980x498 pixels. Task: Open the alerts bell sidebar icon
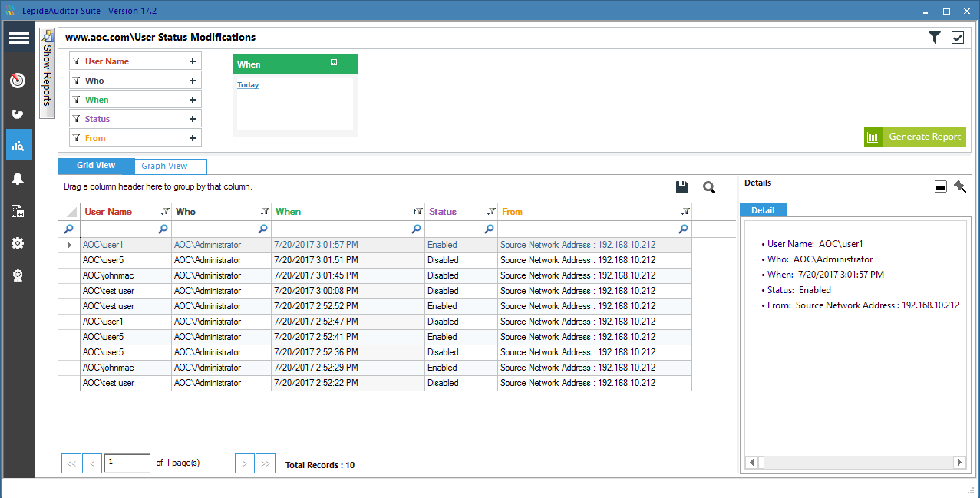tap(18, 178)
